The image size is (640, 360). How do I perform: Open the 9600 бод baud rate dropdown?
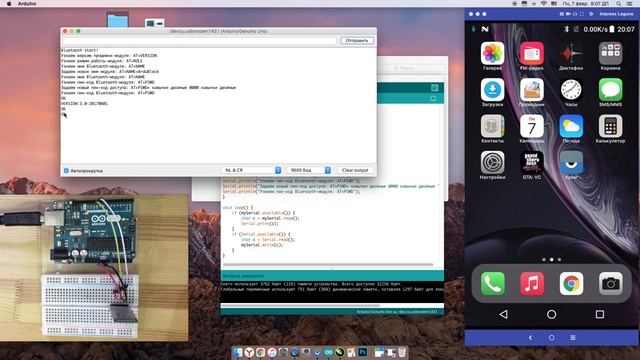[309, 170]
